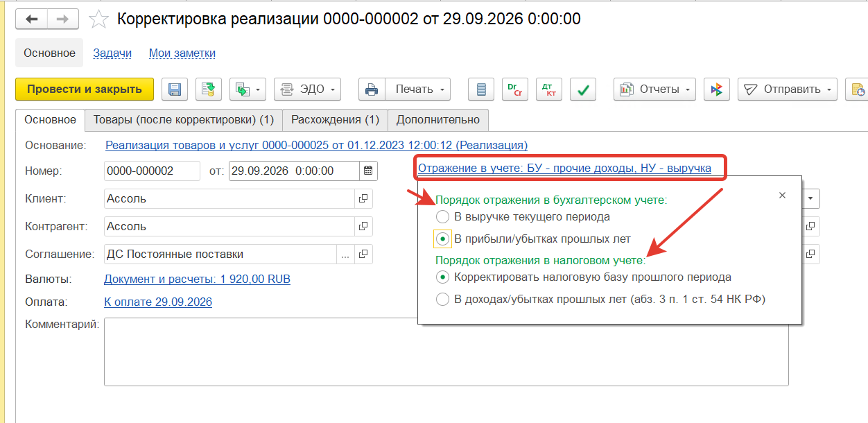
Task: Click 'Провести и закрыть' button
Action: [85, 89]
